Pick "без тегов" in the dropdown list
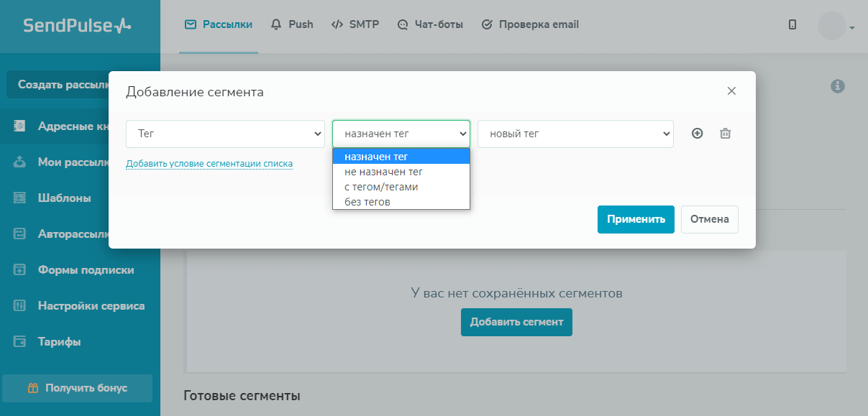 click(367, 202)
